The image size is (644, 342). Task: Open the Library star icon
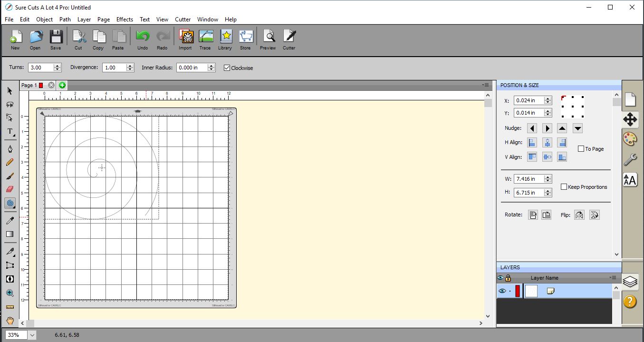tap(225, 37)
